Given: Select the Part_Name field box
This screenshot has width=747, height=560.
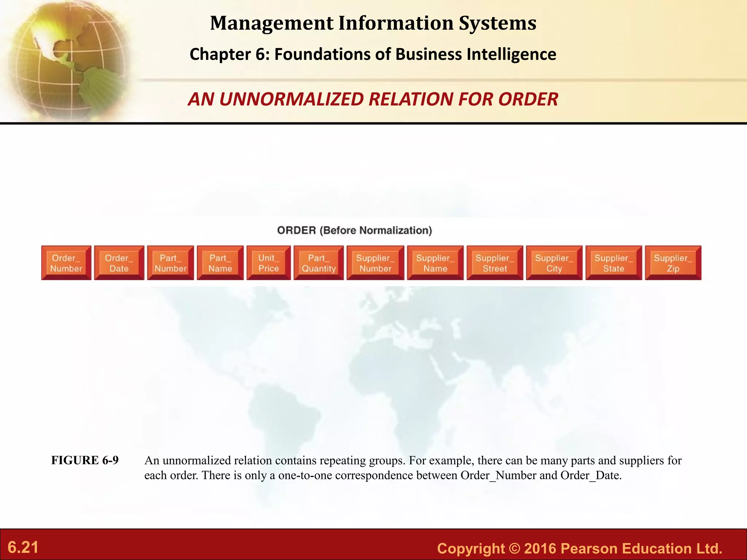Looking at the screenshot, I should click(220, 263).
